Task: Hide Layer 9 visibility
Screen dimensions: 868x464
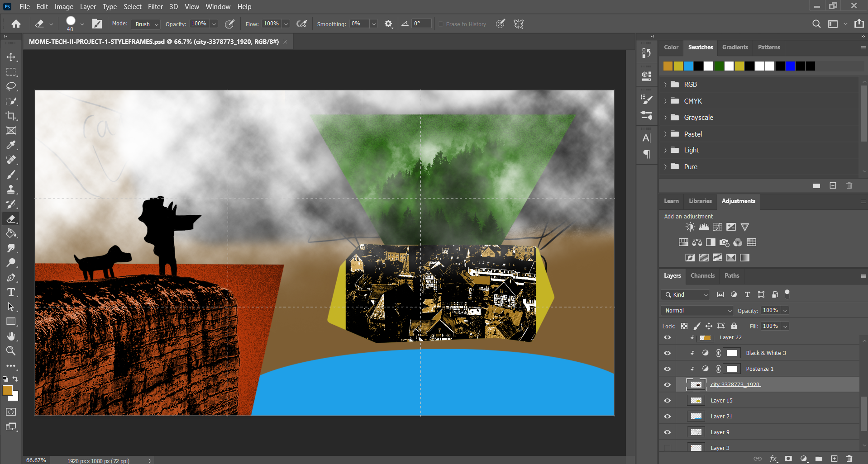Action: [x=667, y=432]
